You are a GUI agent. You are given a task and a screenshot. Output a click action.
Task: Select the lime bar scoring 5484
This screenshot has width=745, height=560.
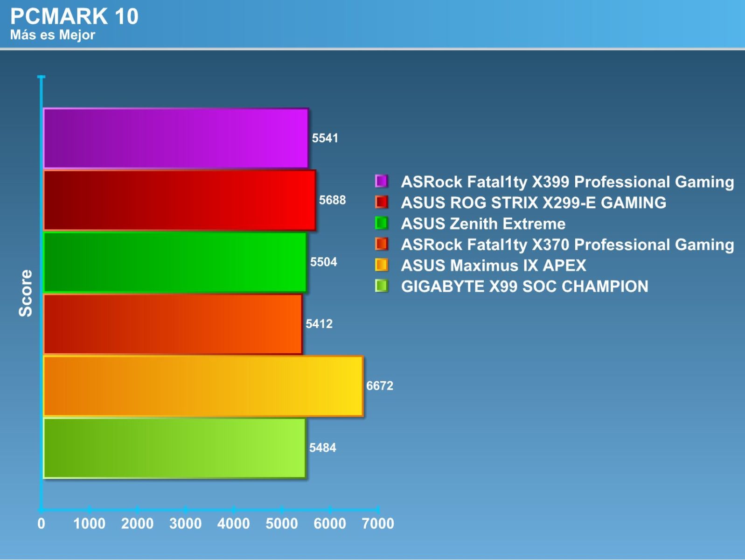pos(174,448)
